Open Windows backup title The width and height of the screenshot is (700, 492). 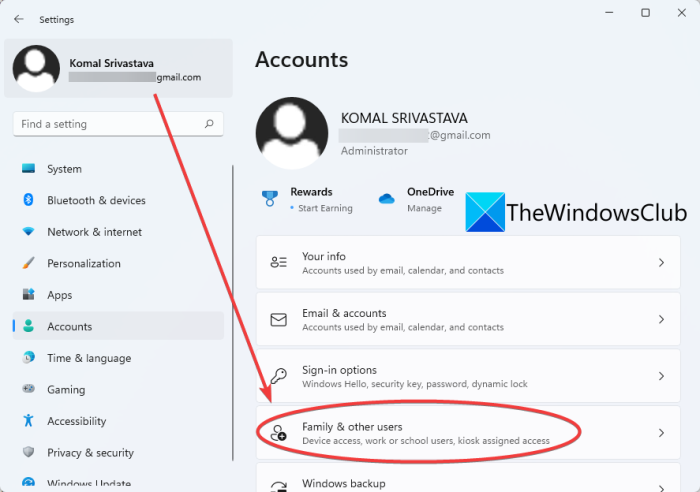point(344,484)
